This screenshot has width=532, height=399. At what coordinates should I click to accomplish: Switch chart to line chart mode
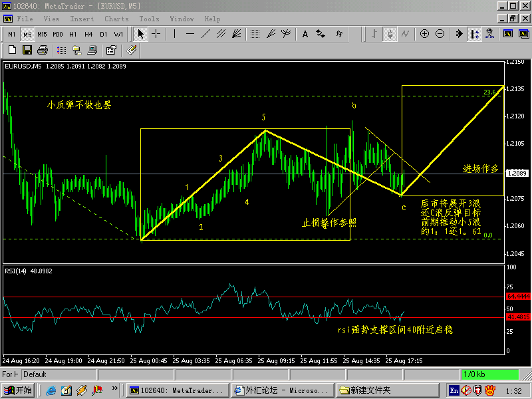point(406,34)
